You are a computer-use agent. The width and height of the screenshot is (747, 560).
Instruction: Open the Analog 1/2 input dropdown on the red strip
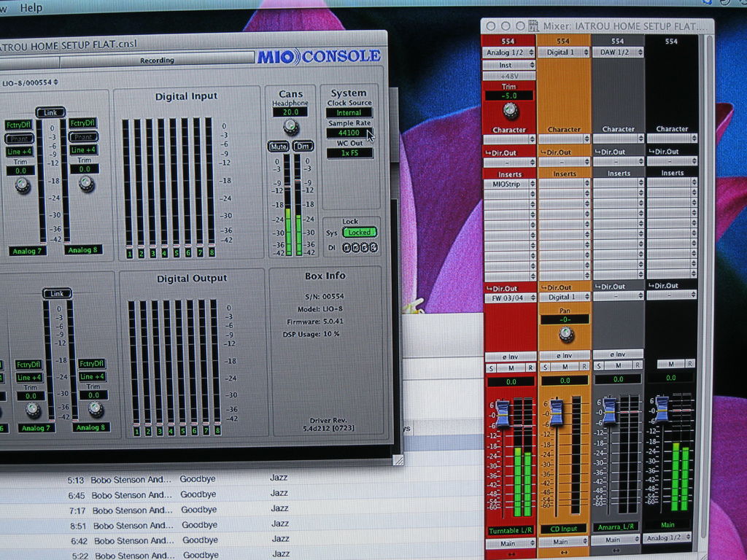[508, 52]
